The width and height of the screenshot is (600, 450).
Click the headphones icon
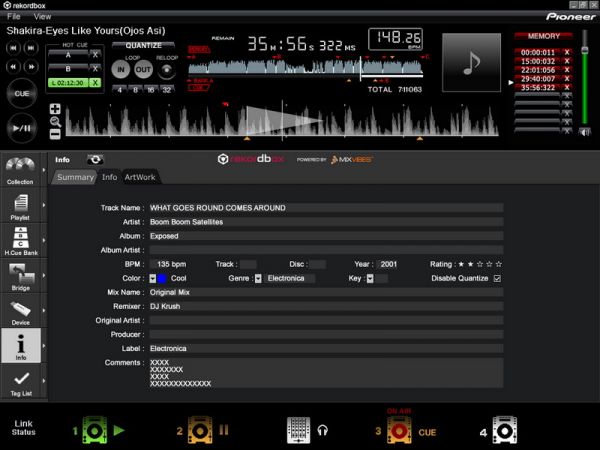tap(323, 431)
